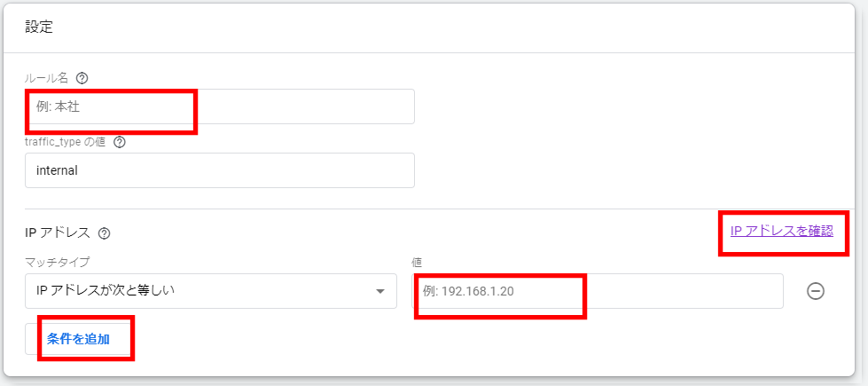The width and height of the screenshot is (868, 386).
Task: Open the IP アドレスを確認 link
Action: [x=782, y=232]
